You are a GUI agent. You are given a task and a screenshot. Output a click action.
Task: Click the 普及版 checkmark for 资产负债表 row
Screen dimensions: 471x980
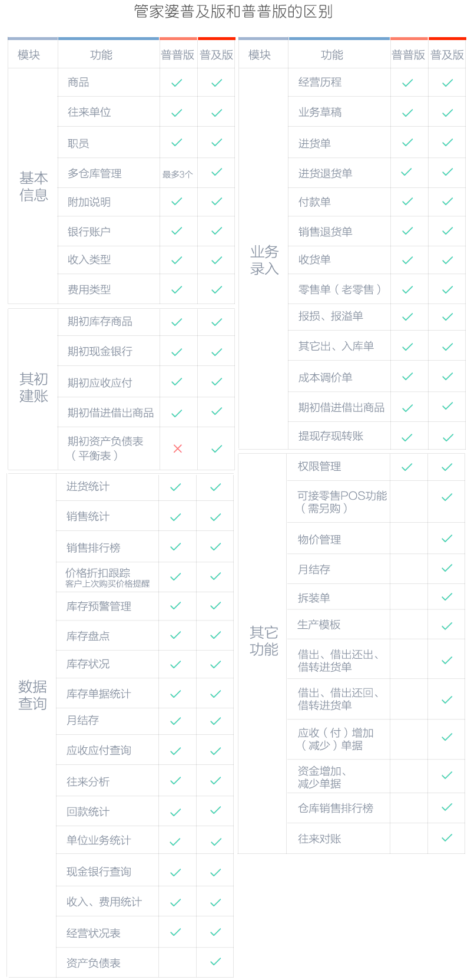tap(215, 962)
